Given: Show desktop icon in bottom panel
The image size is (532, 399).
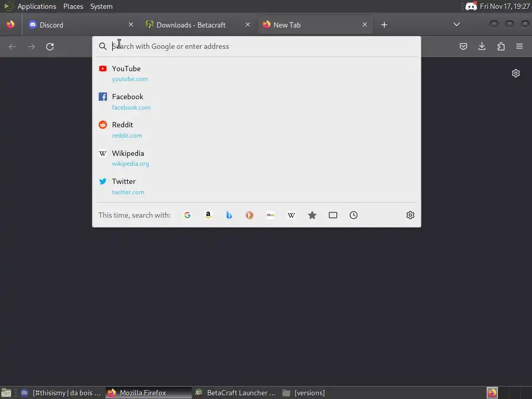Looking at the screenshot, I should pyautogui.click(x=6, y=393).
